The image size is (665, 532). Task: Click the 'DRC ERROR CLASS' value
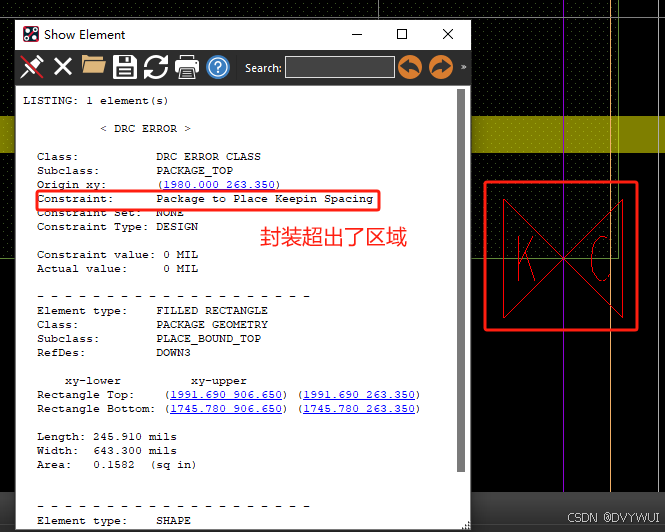coord(208,157)
